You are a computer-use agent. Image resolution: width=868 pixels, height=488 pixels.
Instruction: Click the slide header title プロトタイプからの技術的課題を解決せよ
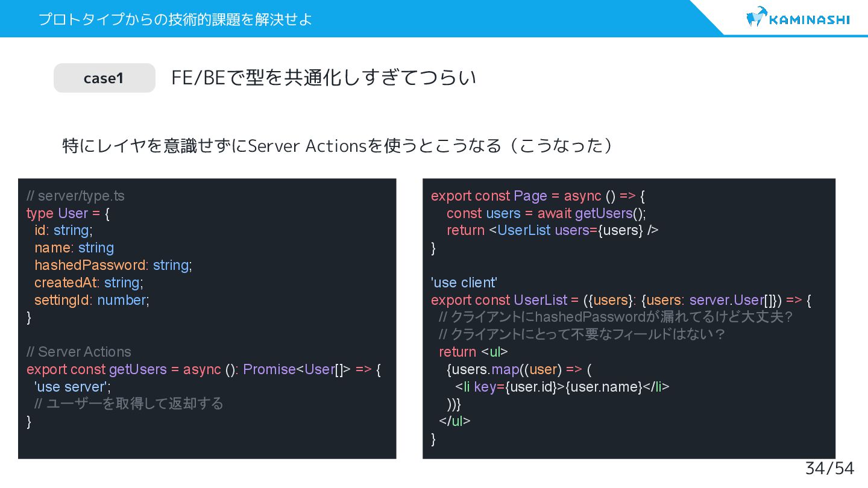(x=175, y=19)
